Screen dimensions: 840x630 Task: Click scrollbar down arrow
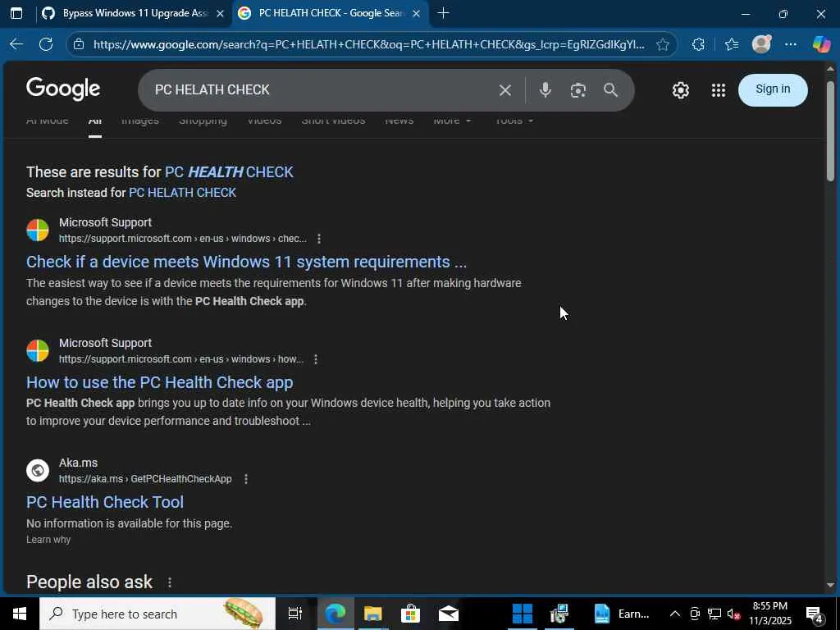click(830, 585)
